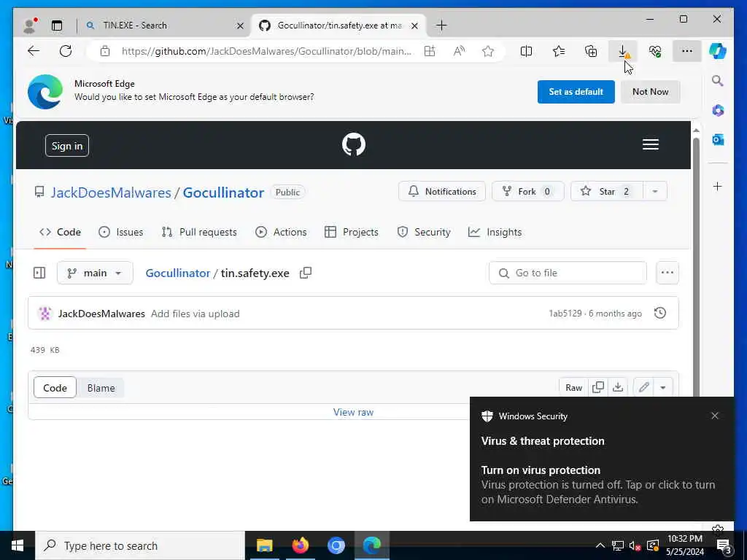Open the repository Security tab

tap(424, 232)
